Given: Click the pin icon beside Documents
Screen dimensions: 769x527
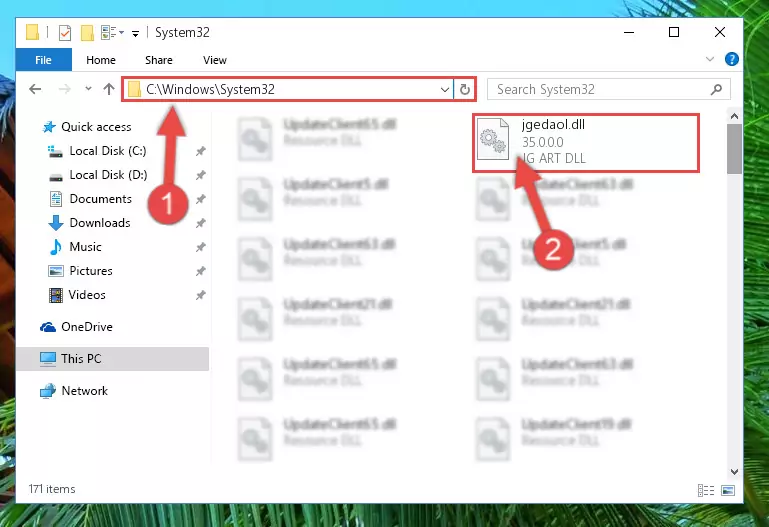Looking at the screenshot, I should [x=201, y=199].
